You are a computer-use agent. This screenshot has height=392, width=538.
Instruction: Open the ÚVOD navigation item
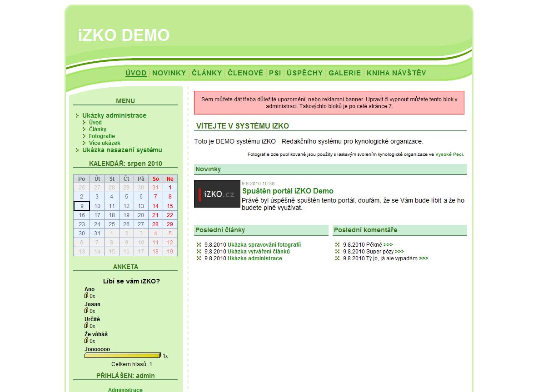click(x=136, y=73)
